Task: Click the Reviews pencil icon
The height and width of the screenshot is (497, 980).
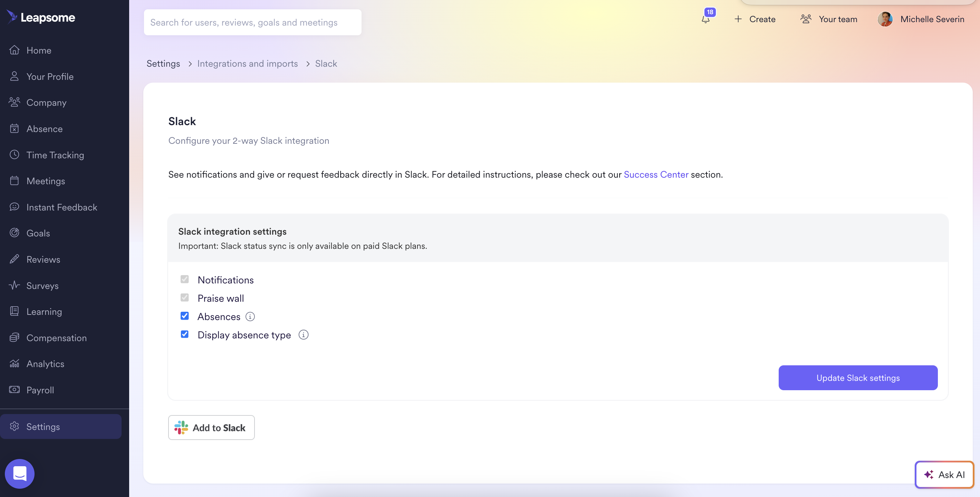Action: pos(15,259)
